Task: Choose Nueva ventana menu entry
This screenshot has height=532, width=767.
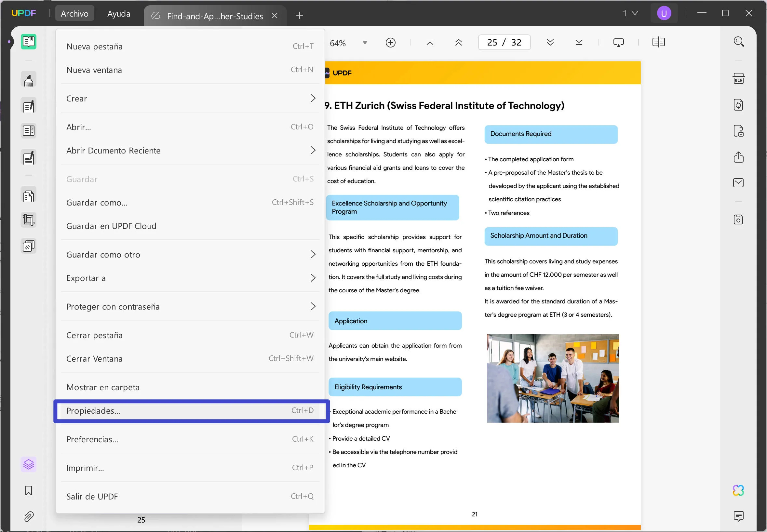Action: pyautogui.click(x=191, y=70)
